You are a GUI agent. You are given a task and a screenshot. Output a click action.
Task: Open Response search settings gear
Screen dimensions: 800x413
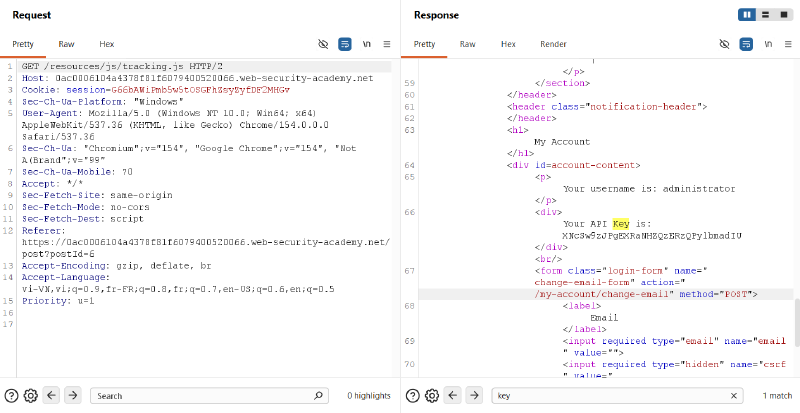432,396
